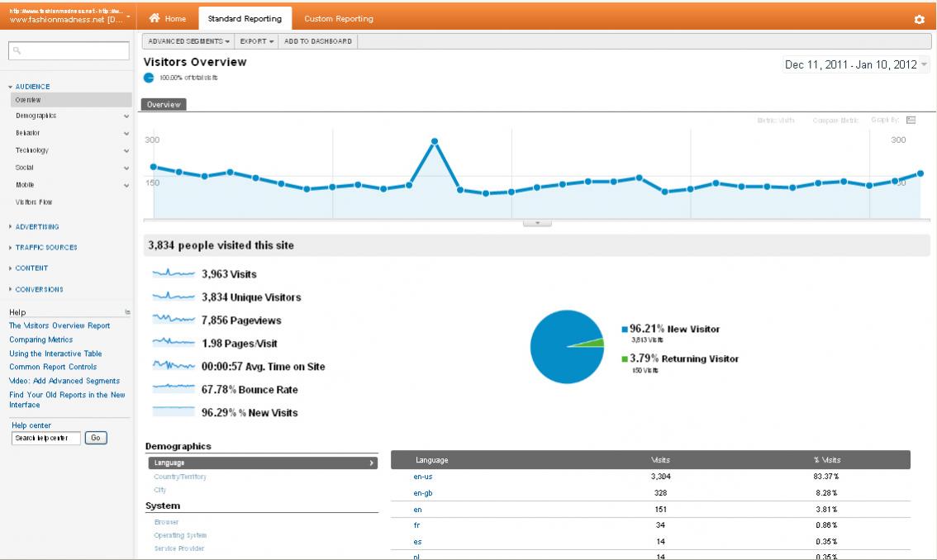The height and width of the screenshot is (560, 937).
Task: Switch to the Custom Reporting tab
Action: click(339, 18)
